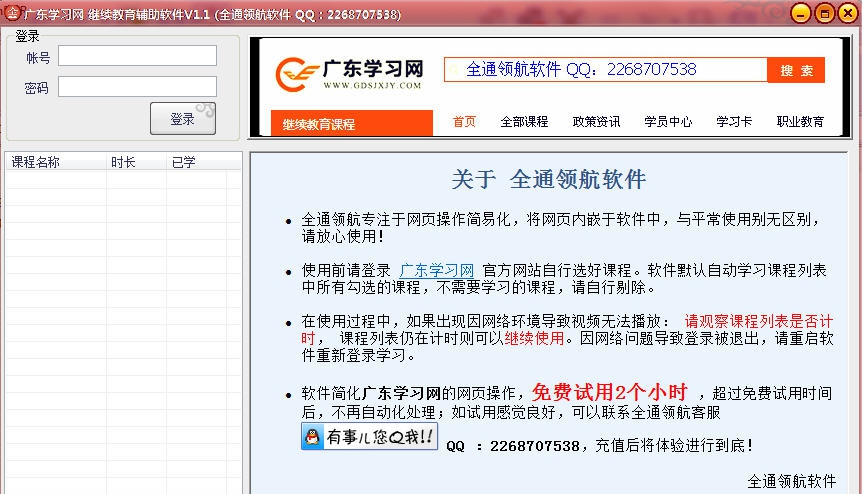Click the 课程名称 column header

point(56,162)
